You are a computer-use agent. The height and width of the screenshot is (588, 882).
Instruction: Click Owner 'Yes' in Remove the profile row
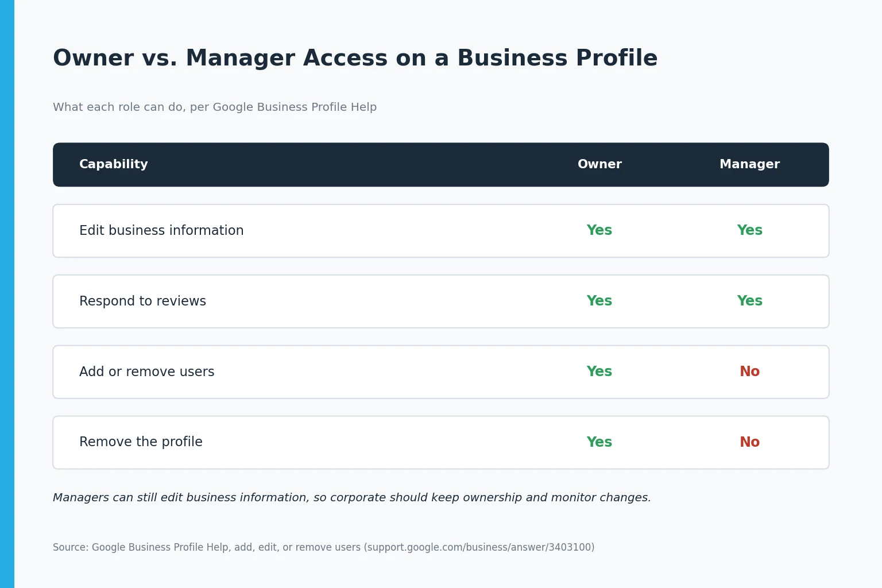pyautogui.click(x=599, y=442)
